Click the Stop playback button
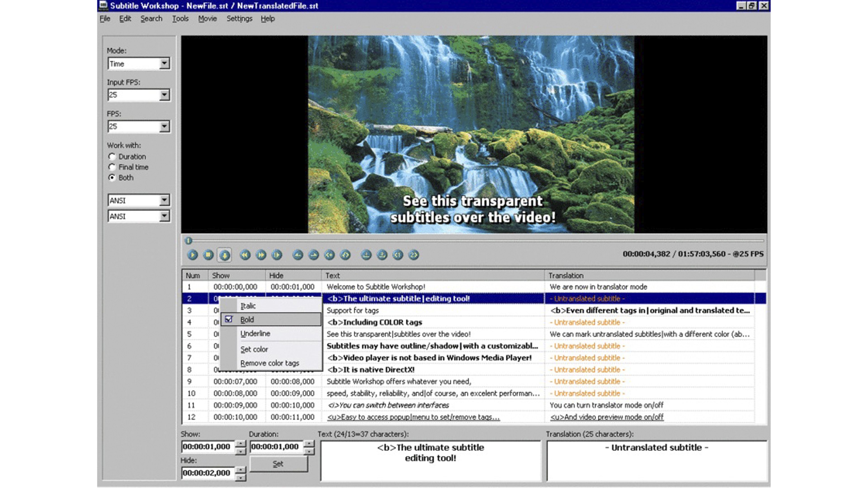This screenshot has height=488, width=868. tap(208, 255)
